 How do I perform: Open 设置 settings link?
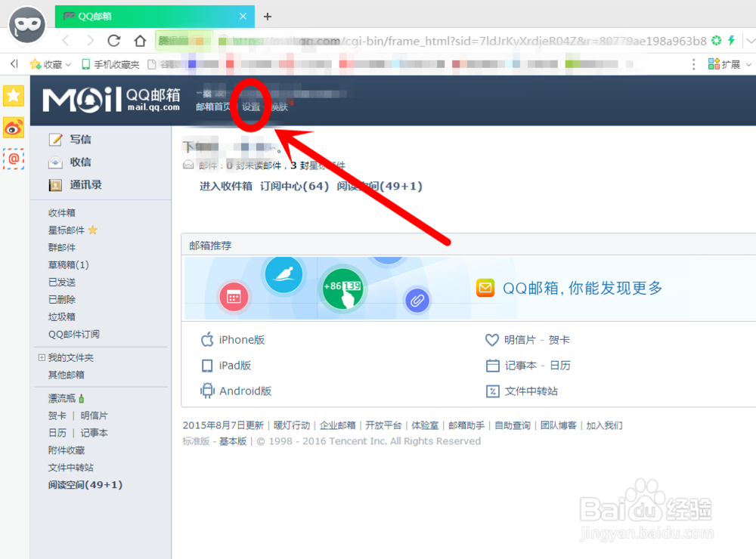click(251, 107)
